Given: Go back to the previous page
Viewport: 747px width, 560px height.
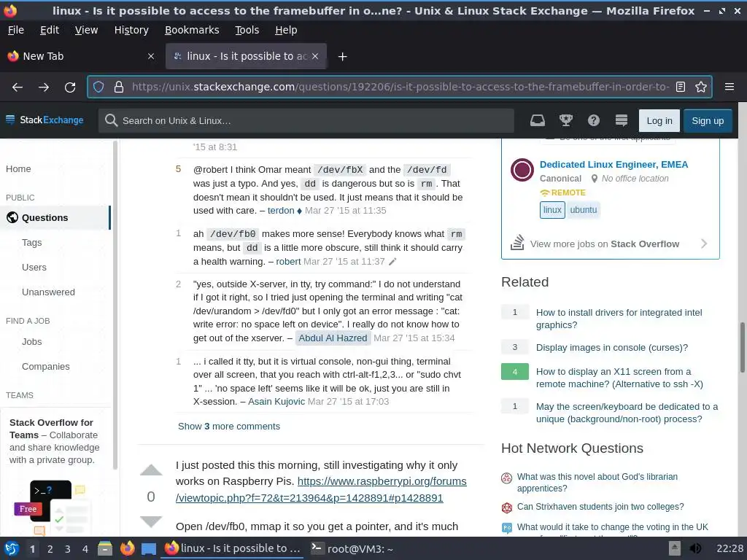Looking at the screenshot, I should (x=18, y=87).
